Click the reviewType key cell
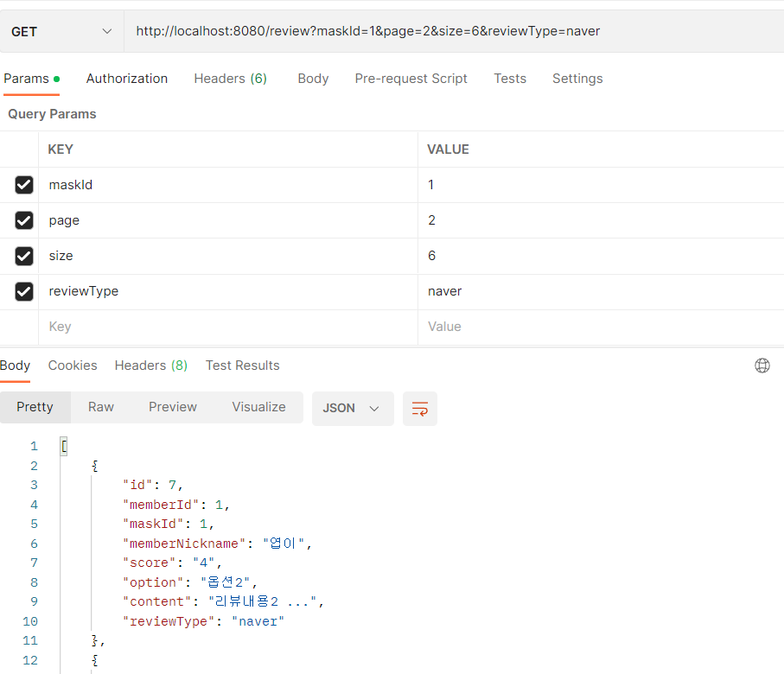This screenshot has height=674, width=784. click(228, 291)
